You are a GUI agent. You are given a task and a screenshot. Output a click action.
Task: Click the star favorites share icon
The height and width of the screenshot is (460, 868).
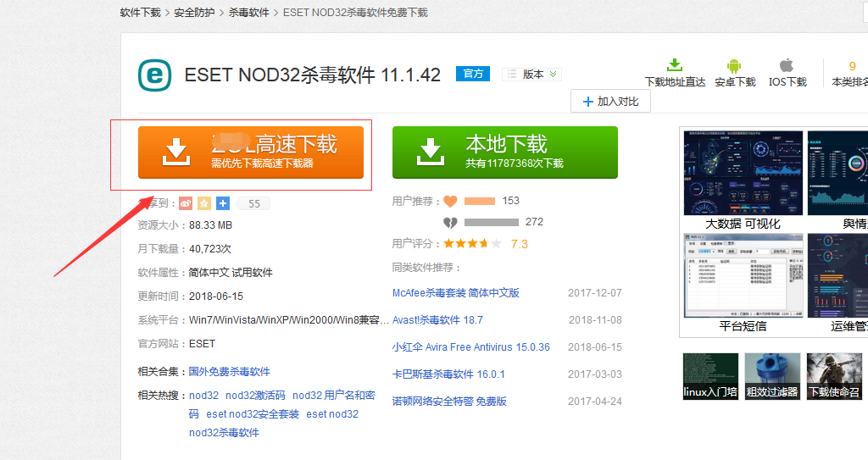click(x=204, y=203)
